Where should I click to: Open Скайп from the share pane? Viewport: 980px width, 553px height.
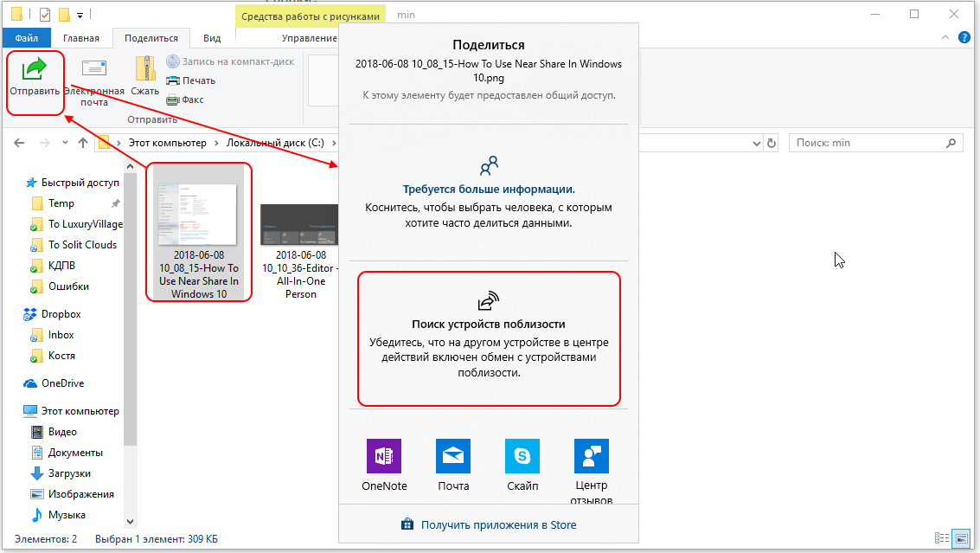click(522, 456)
